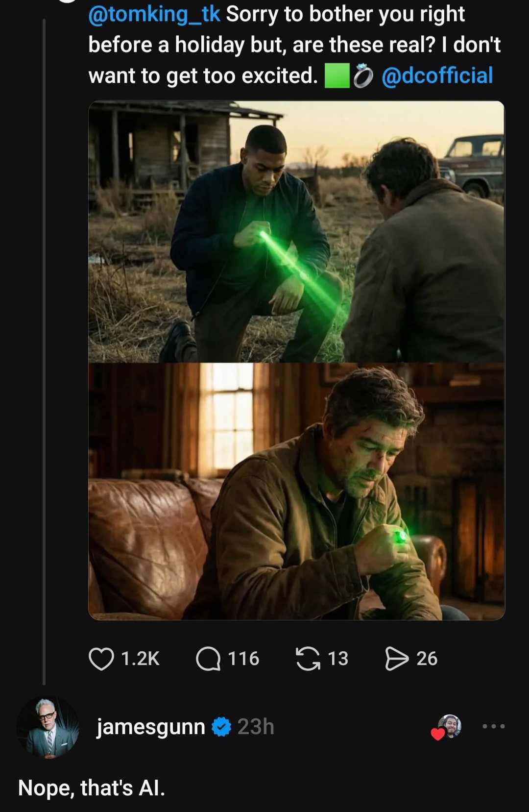Image resolution: width=529 pixels, height=812 pixels.
Task: View the bottom image of man on couch
Action: [296, 491]
